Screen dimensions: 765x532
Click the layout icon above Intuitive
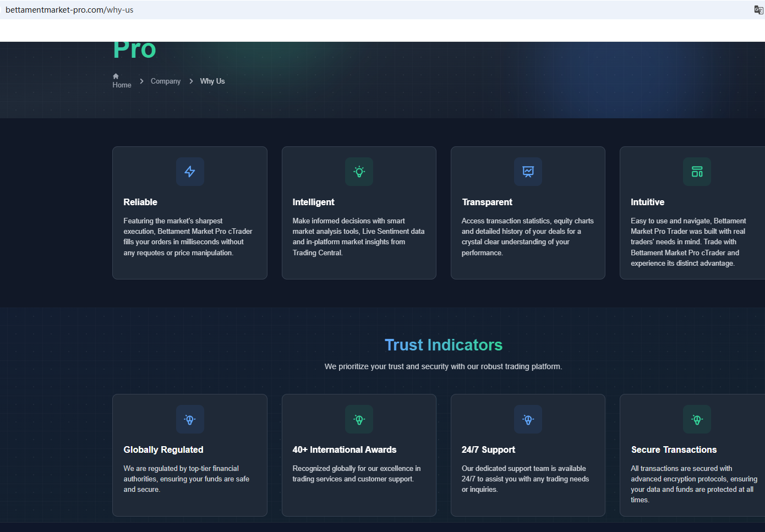pyautogui.click(x=697, y=172)
